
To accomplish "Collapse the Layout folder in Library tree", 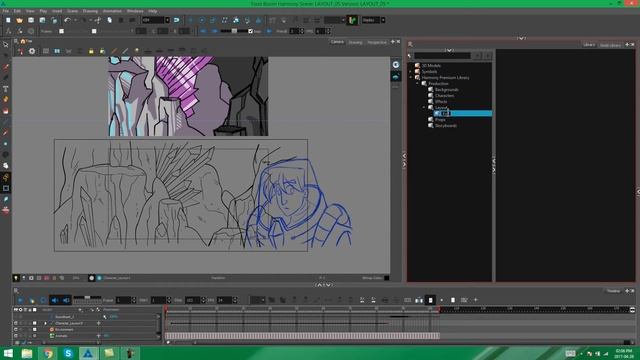I will (424, 107).
